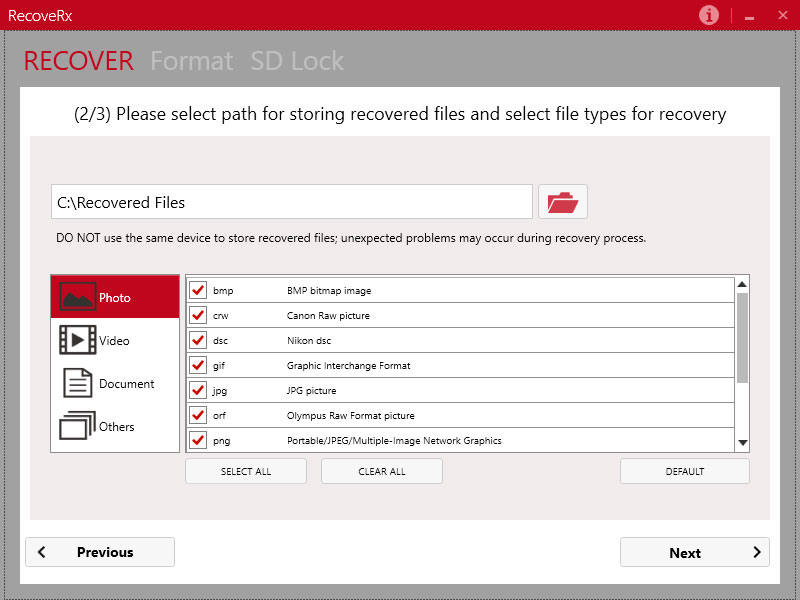Screen dimensions: 800x600
Task: Select the Video category icon
Action: coord(78,340)
